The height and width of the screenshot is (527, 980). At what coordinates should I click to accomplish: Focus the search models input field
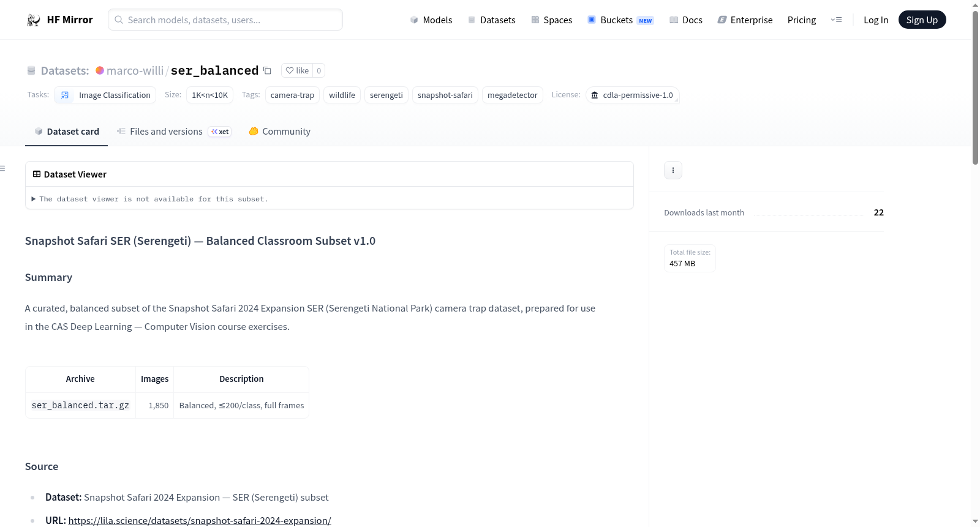pos(225,20)
